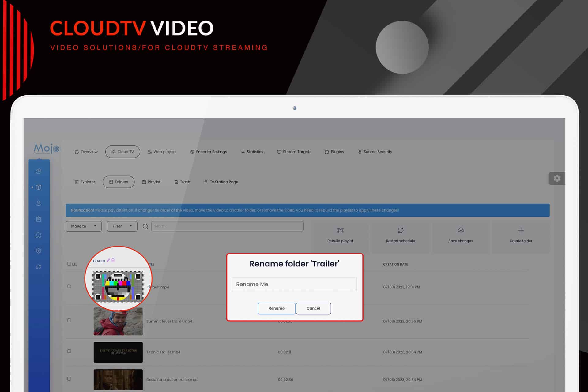This screenshot has height=392, width=588.
Task: Click the trash icon next to TRAILER
Action: click(113, 260)
